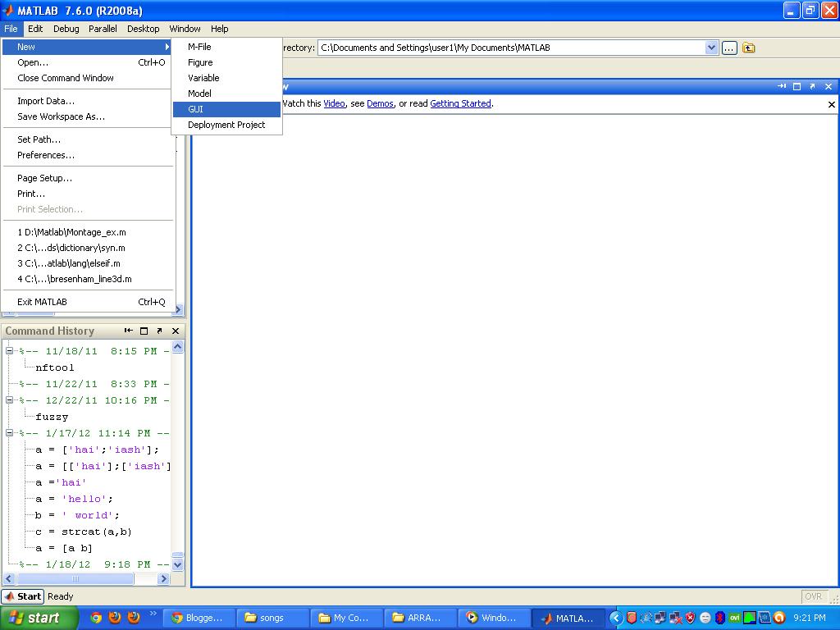840x630 pixels.
Task: Minimize the Command History panel
Action: click(x=129, y=331)
